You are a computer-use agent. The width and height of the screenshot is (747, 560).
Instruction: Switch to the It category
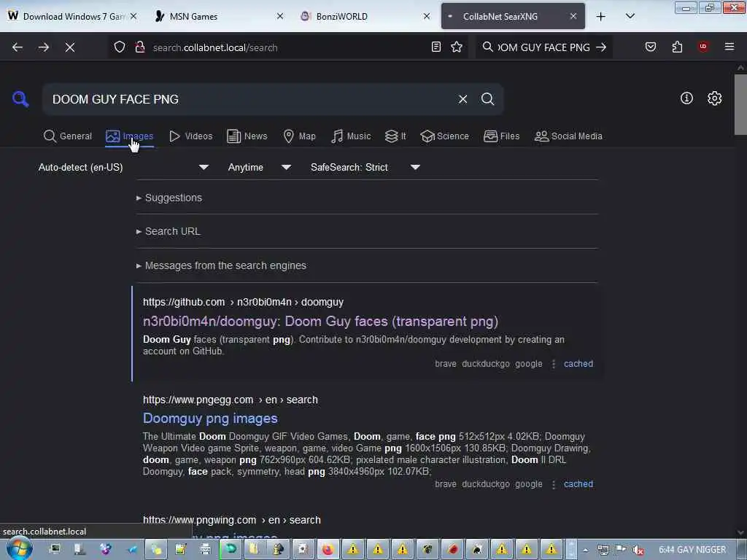[395, 136]
